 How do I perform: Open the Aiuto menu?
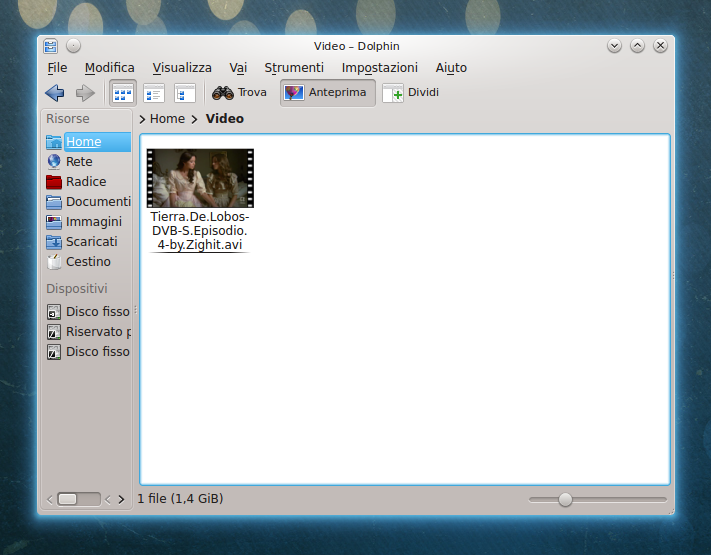click(451, 68)
